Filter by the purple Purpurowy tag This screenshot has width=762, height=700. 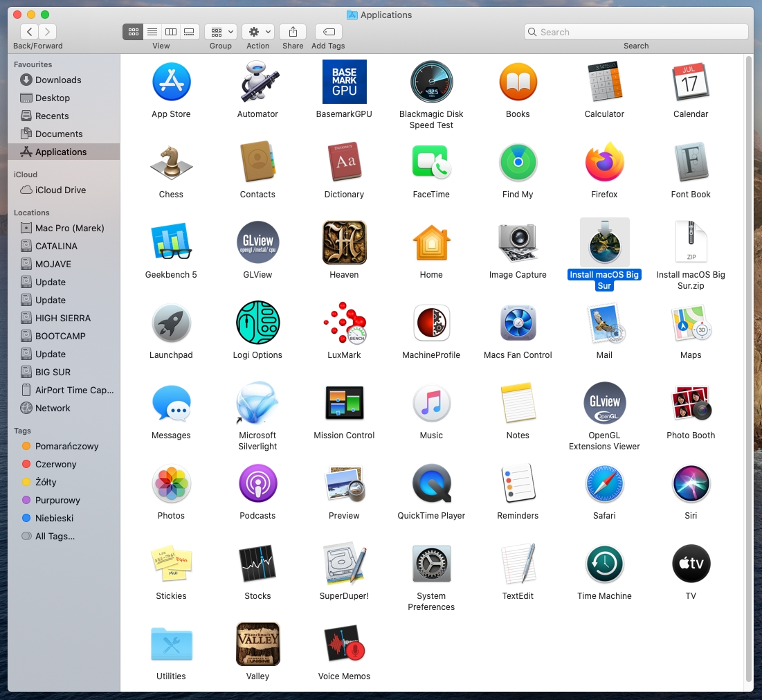tap(64, 500)
